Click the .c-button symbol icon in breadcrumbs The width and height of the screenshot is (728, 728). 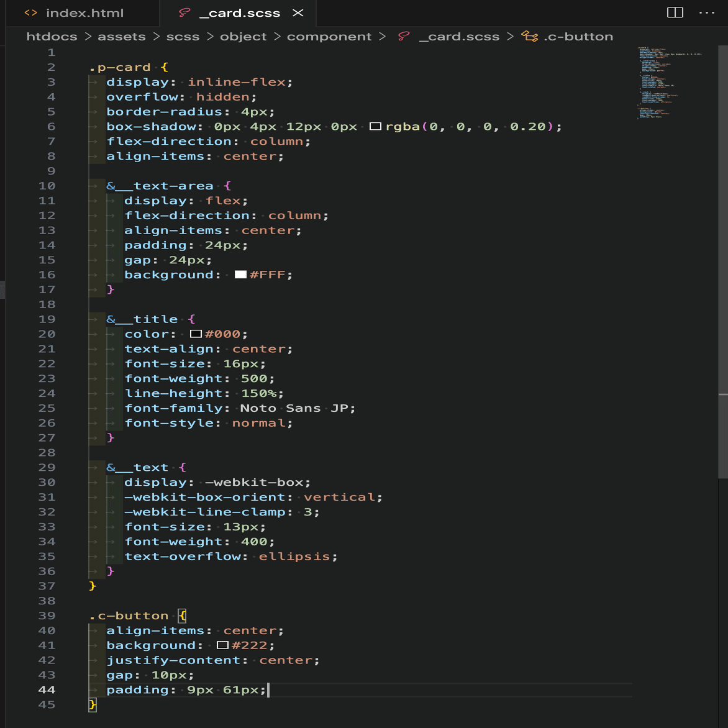click(529, 37)
